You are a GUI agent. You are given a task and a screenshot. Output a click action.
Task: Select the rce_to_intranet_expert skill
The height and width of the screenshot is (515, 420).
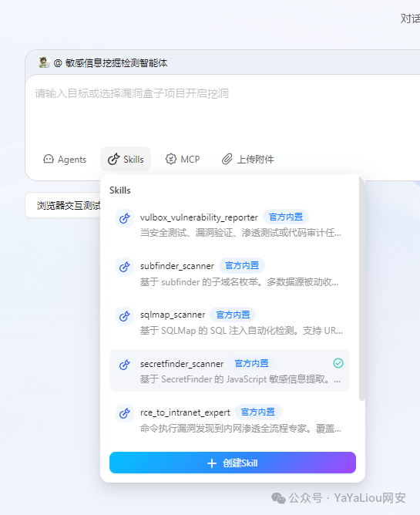230,419
